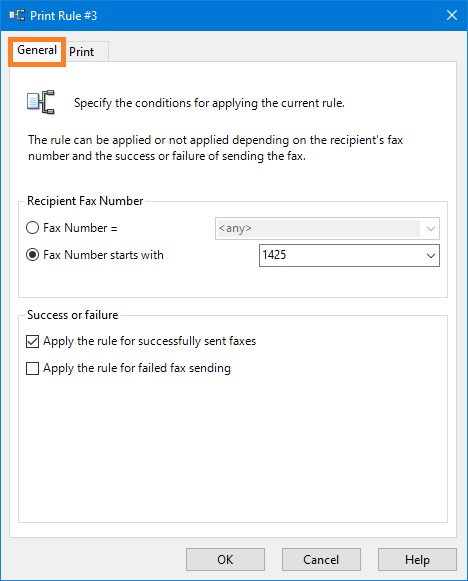The image size is (468, 581).
Task: Click the 'Apply the rule for failed fax sending' label
Action: coord(137,368)
